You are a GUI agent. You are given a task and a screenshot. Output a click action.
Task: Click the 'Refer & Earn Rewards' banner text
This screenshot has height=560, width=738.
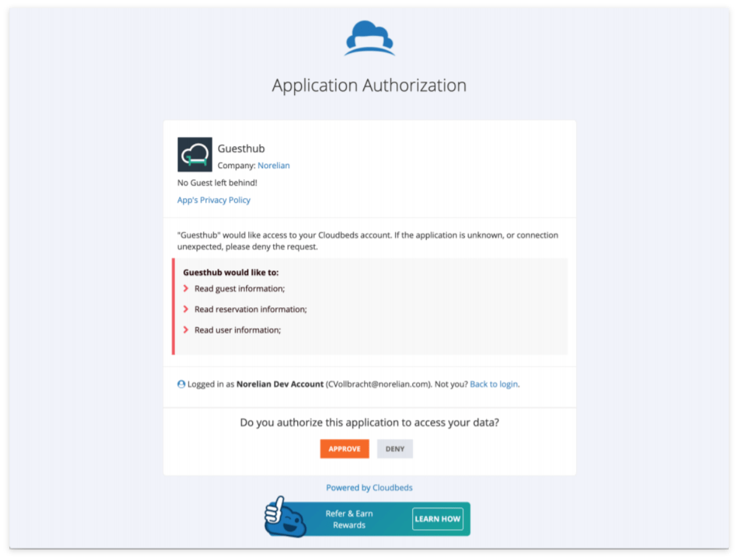349,519
